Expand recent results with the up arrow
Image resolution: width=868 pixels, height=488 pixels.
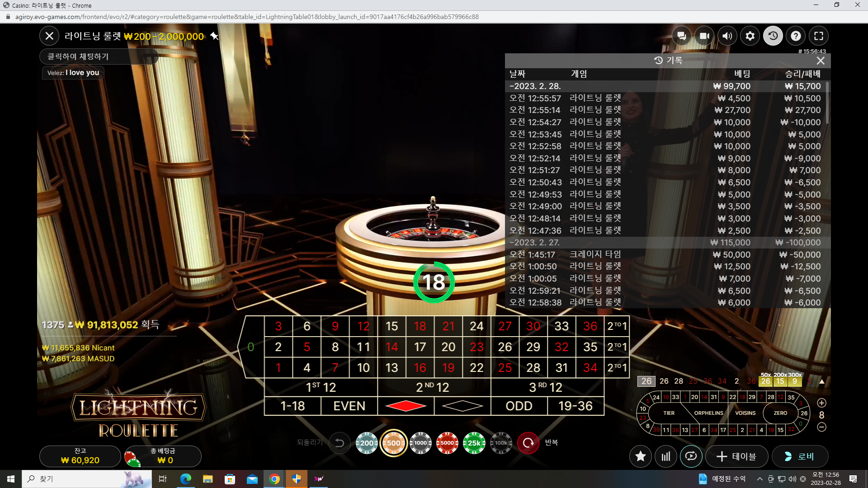822,382
